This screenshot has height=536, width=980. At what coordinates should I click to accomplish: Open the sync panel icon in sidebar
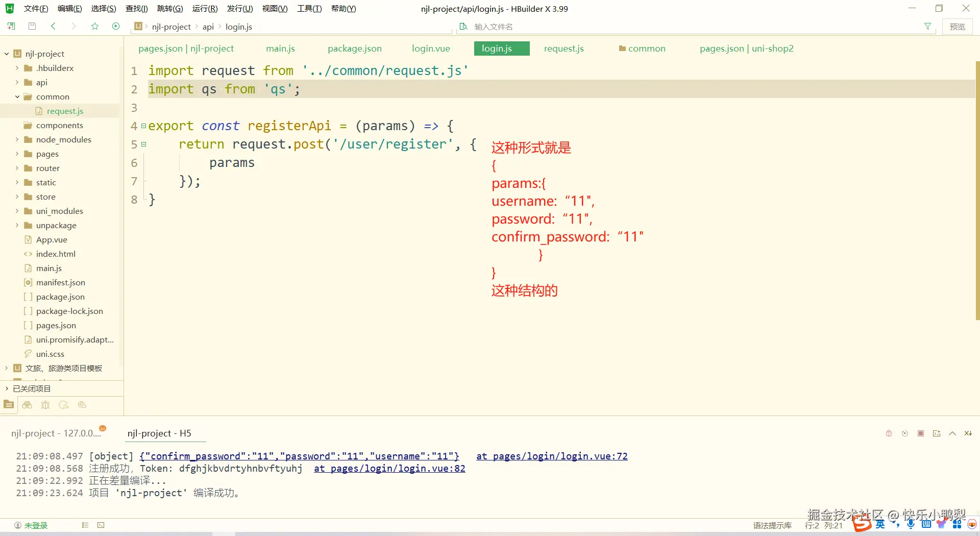tap(64, 405)
